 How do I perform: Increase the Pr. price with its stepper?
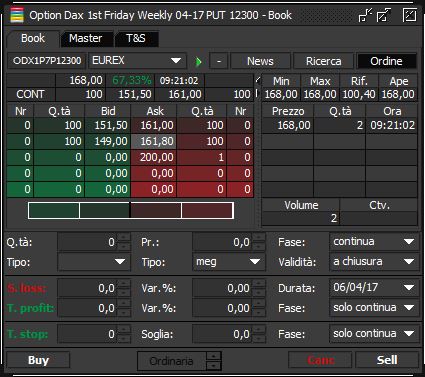click(258, 238)
